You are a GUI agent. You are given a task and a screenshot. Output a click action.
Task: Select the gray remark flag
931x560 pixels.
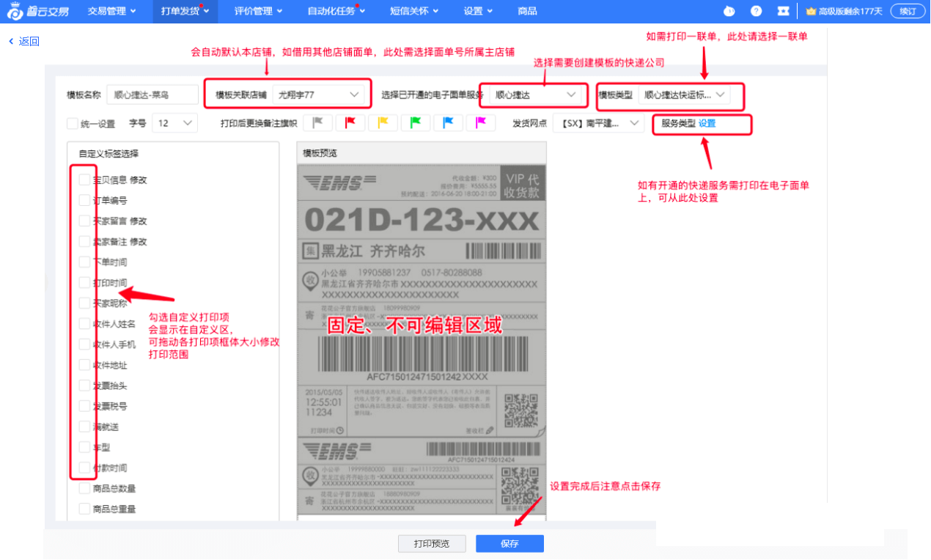coord(318,122)
